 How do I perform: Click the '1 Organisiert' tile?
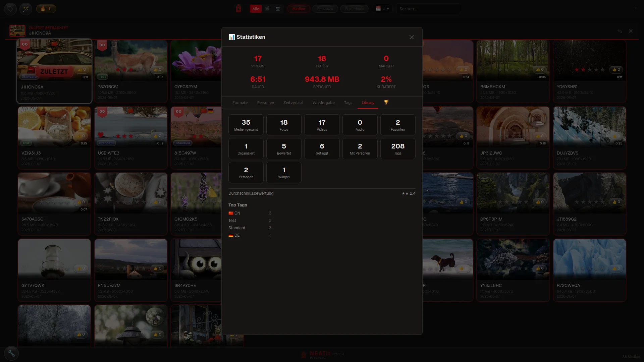click(x=246, y=148)
